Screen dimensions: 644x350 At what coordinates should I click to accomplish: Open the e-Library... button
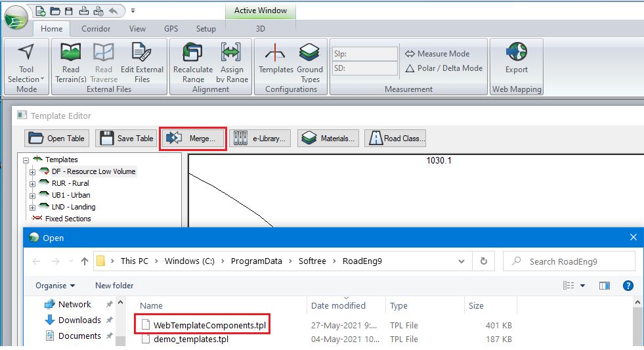click(260, 139)
